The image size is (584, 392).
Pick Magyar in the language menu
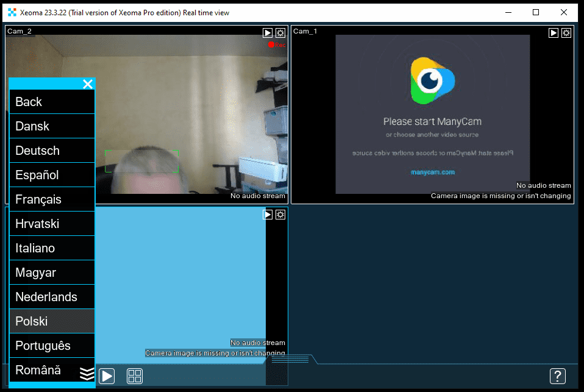[52, 273]
